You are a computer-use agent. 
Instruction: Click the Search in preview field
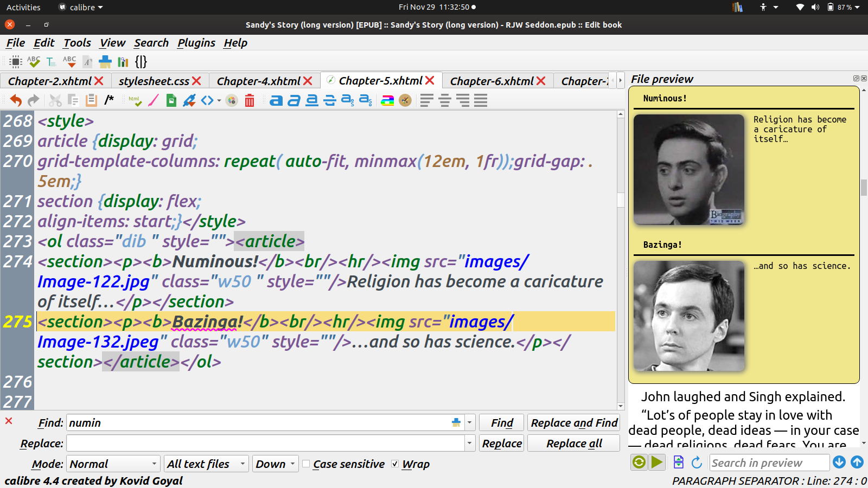coord(769,463)
